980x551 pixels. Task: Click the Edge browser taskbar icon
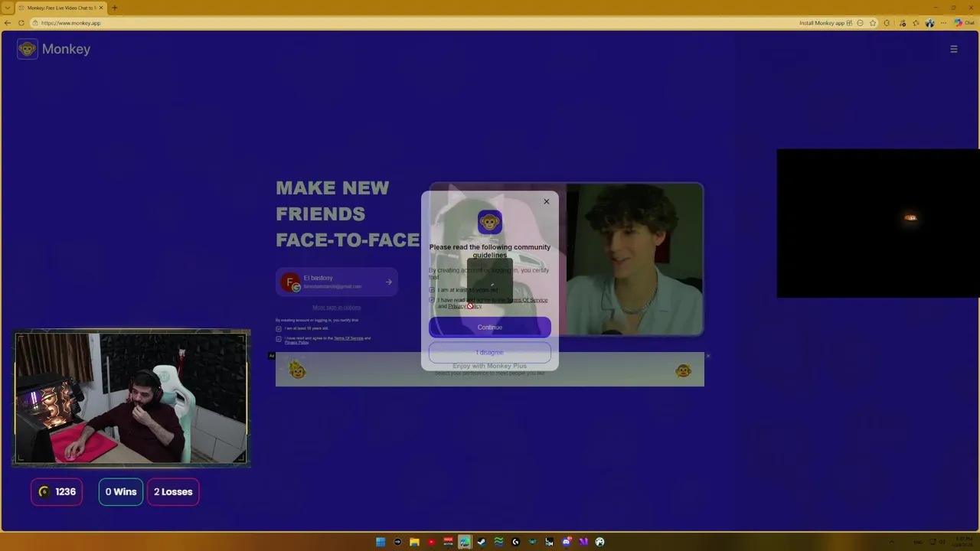[465, 542]
